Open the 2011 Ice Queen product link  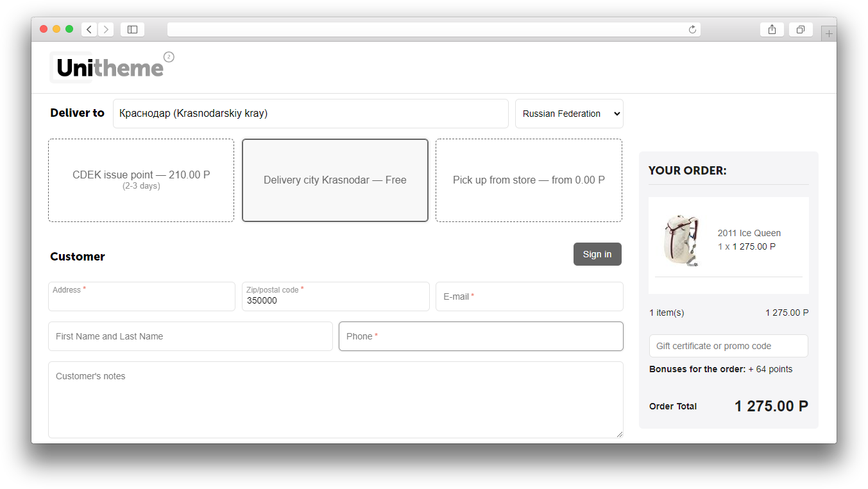(x=749, y=233)
